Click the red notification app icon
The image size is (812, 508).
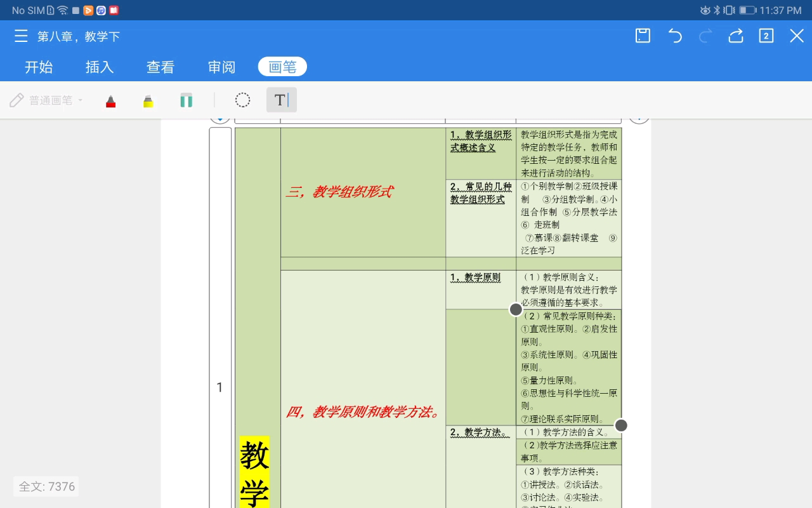[x=114, y=10]
